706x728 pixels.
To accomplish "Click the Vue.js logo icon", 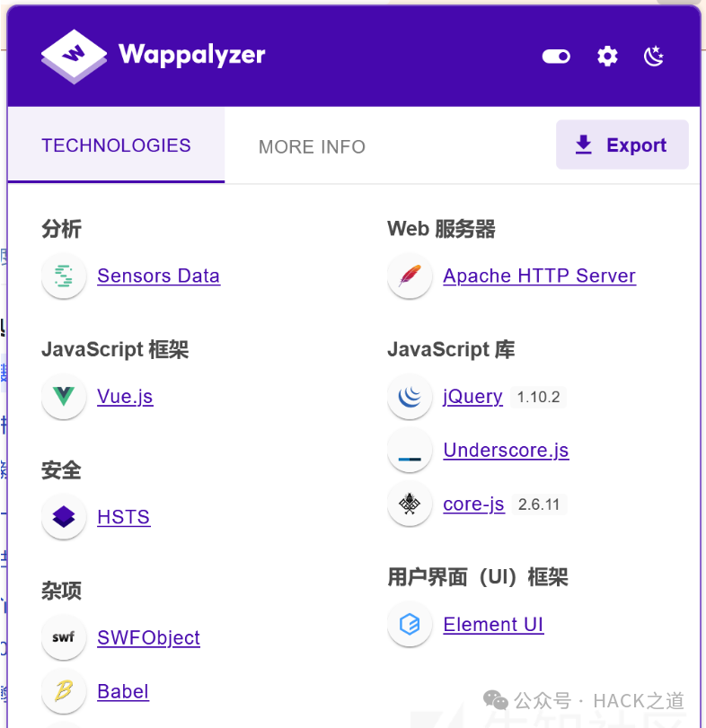I will 64,397.
